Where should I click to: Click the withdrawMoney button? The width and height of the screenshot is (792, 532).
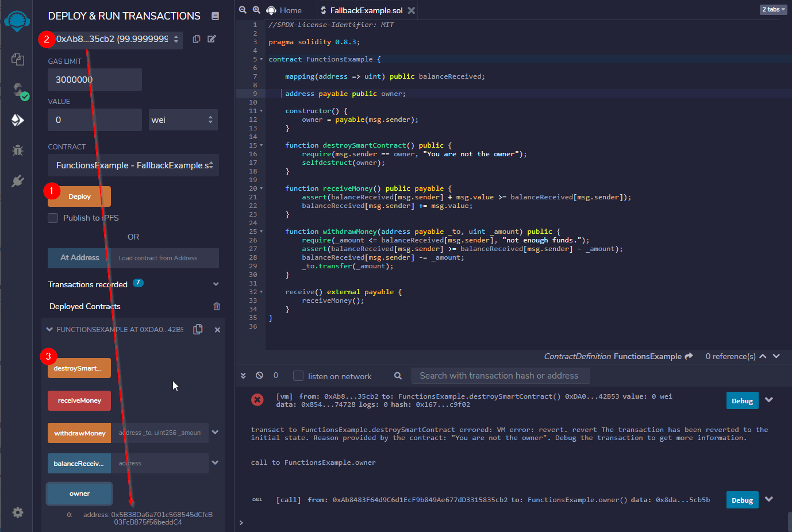coord(80,433)
